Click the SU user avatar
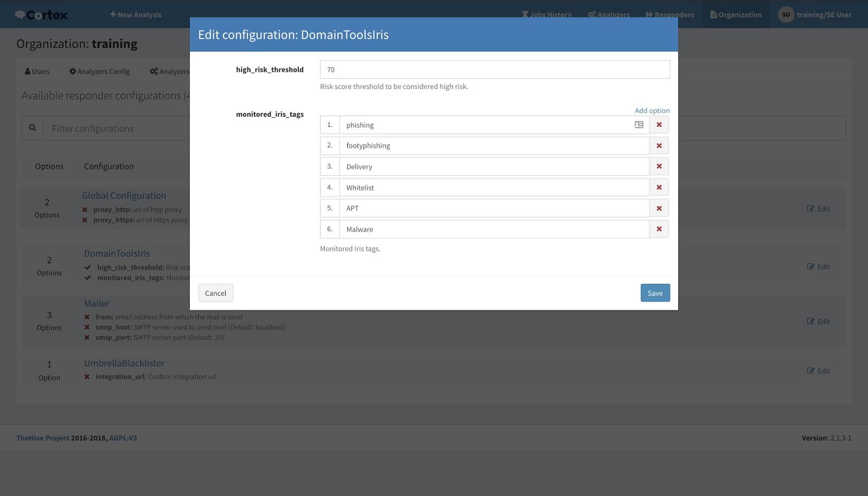The image size is (868, 496). (x=786, y=15)
